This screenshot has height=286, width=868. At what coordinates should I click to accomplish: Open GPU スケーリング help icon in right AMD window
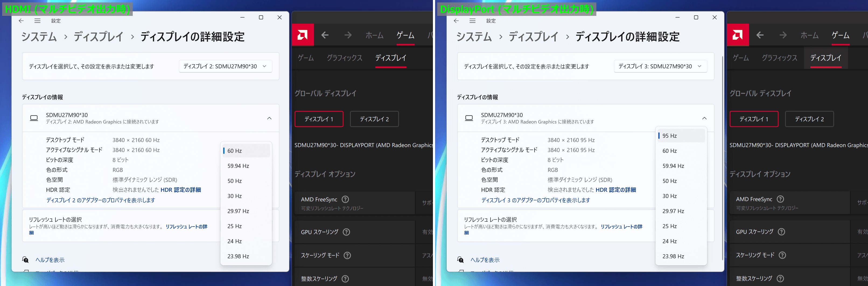pos(781,232)
